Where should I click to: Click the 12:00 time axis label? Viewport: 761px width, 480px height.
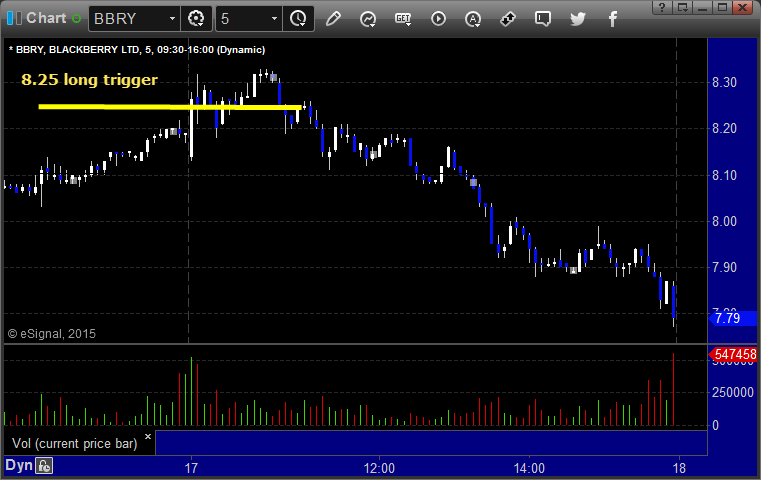pos(379,468)
